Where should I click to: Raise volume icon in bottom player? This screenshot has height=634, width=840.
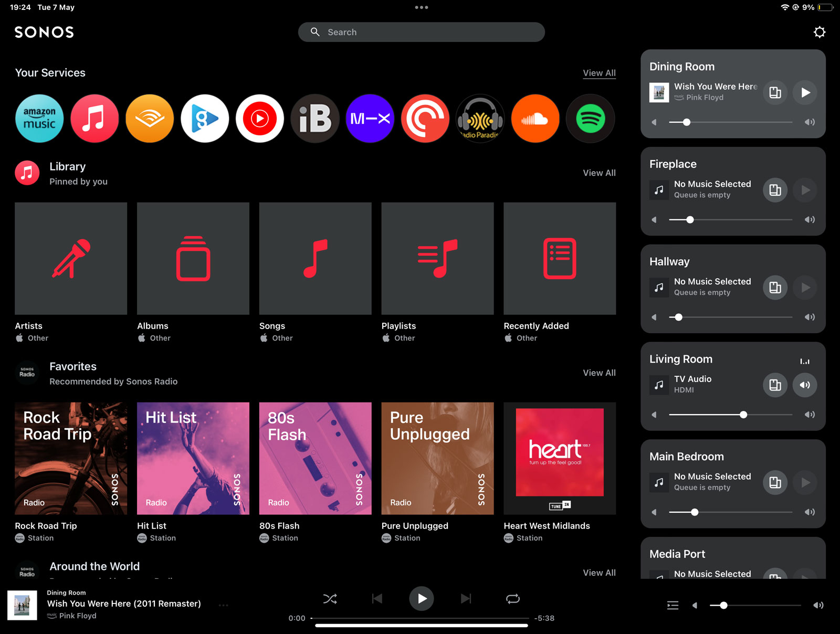[818, 606]
